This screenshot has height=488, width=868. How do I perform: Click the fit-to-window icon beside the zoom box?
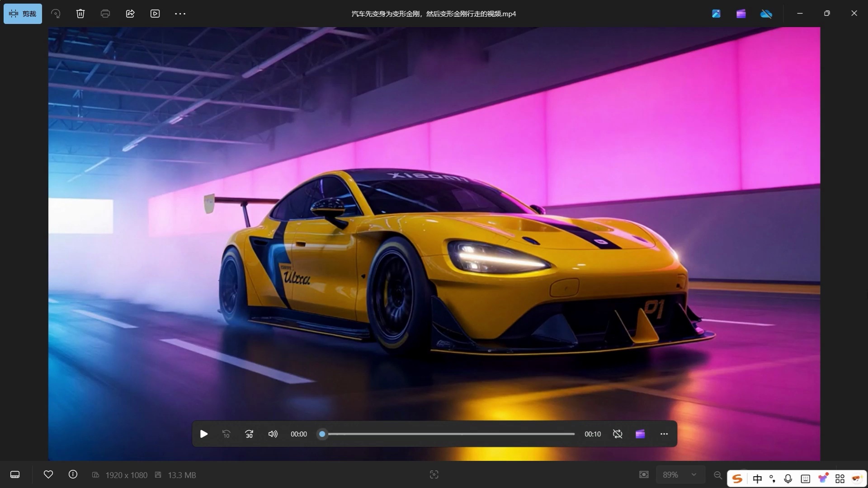[x=644, y=474]
